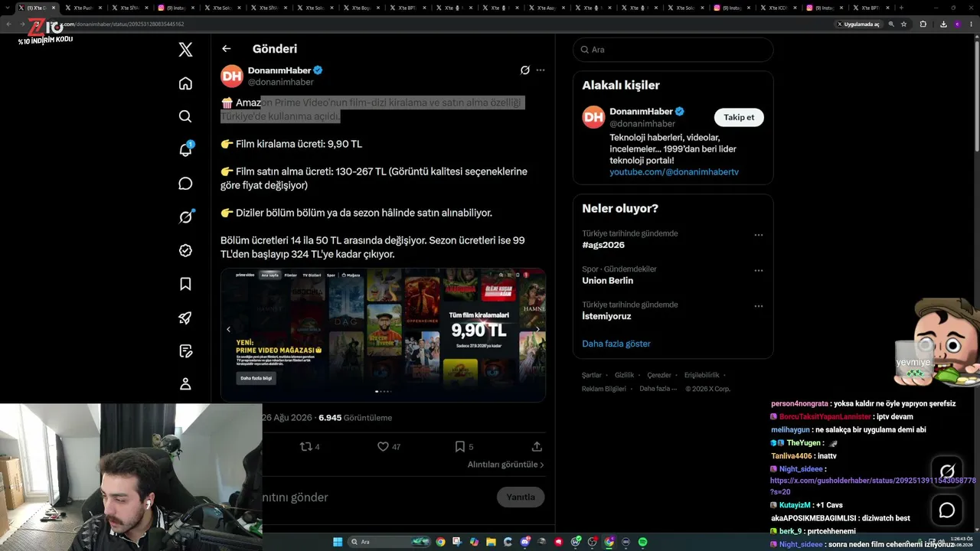
Task: Open the Şartlar footer link
Action: [x=592, y=375]
